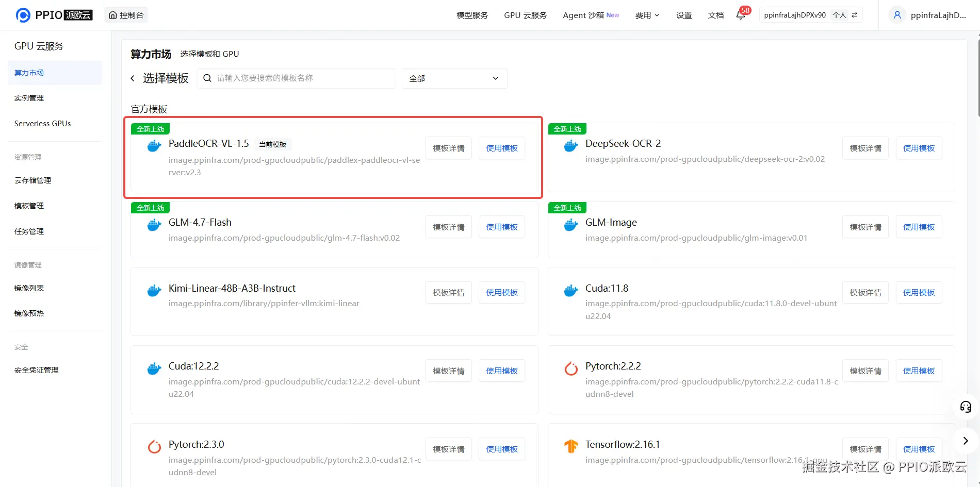
Task: Open the 文档 top menu
Action: 716,15
